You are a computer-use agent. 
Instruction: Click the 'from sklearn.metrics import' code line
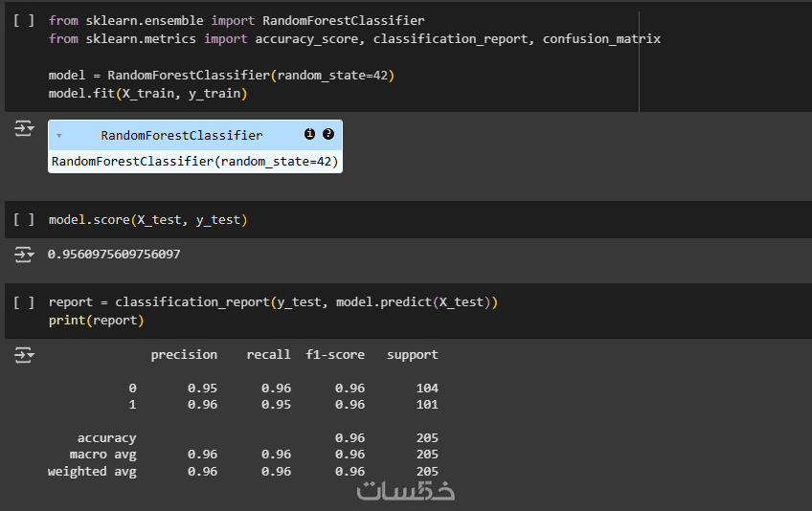click(x=354, y=39)
